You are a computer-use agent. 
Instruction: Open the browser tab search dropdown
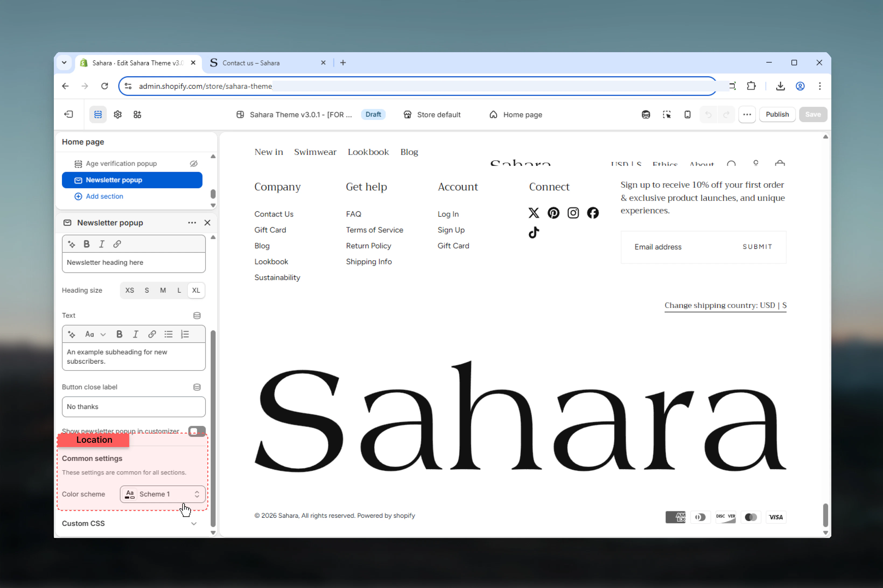pyautogui.click(x=64, y=63)
